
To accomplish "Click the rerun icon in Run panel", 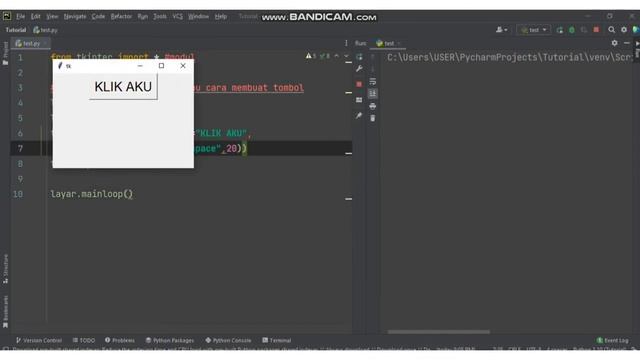I will (359, 57).
